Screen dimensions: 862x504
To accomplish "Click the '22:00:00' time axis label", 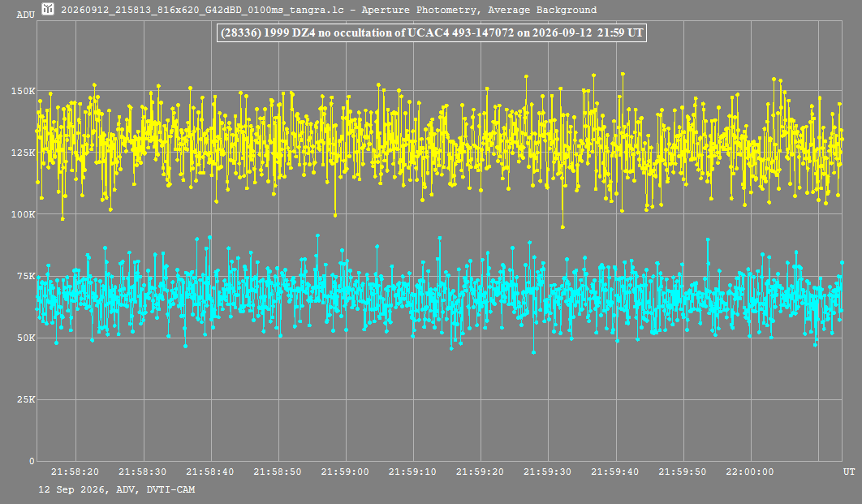I will click(750, 472).
